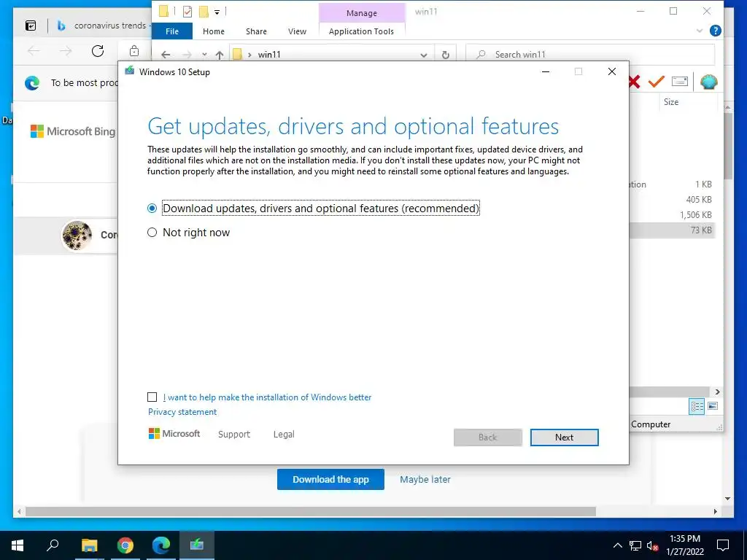Open taskbar search
Screen dimensions: 747x560
tap(53, 545)
